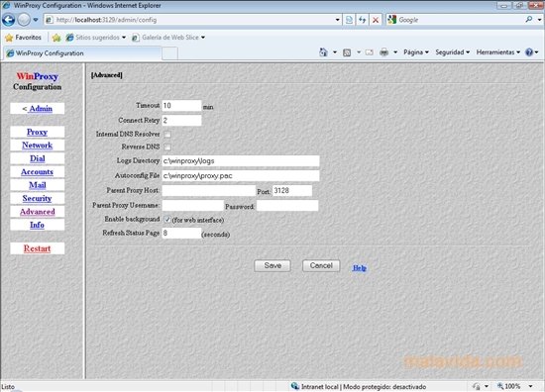Click the Refresh page icon
The height and width of the screenshot is (392, 545).
(362, 20)
